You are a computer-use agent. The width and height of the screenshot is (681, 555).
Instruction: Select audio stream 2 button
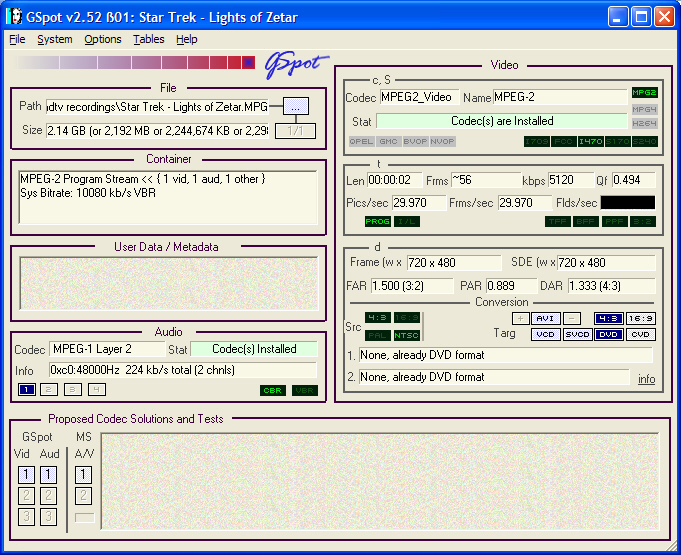pyautogui.click(x=49, y=390)
